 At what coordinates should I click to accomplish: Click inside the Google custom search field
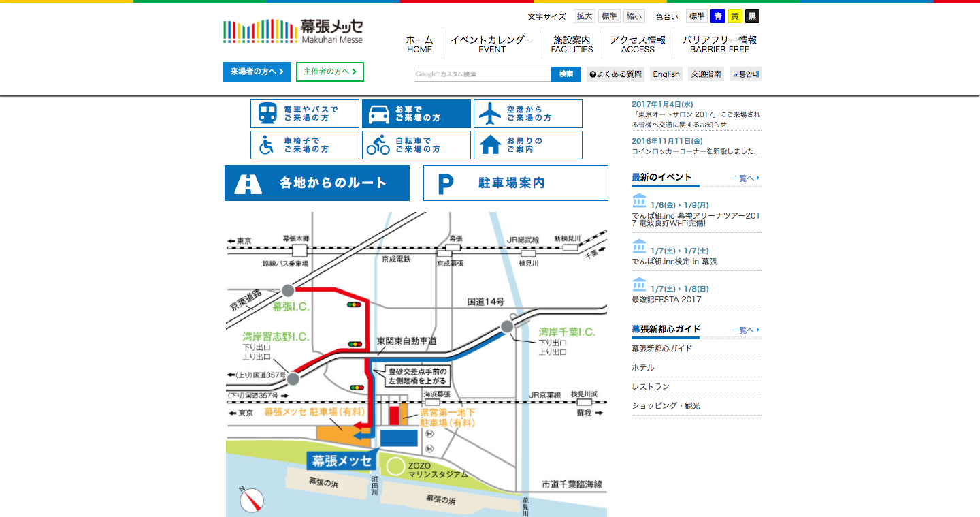tap(483, 74)
